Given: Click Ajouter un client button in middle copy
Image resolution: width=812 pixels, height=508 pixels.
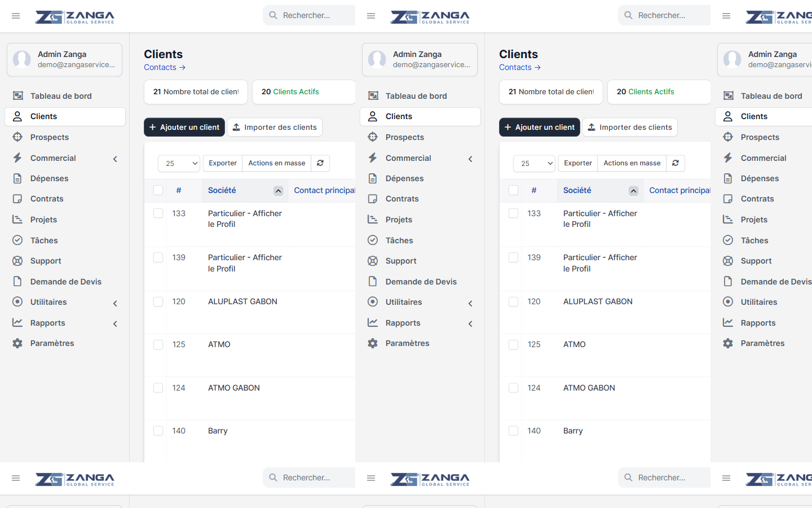Looking at the screenshot, I should pos(540,128).
